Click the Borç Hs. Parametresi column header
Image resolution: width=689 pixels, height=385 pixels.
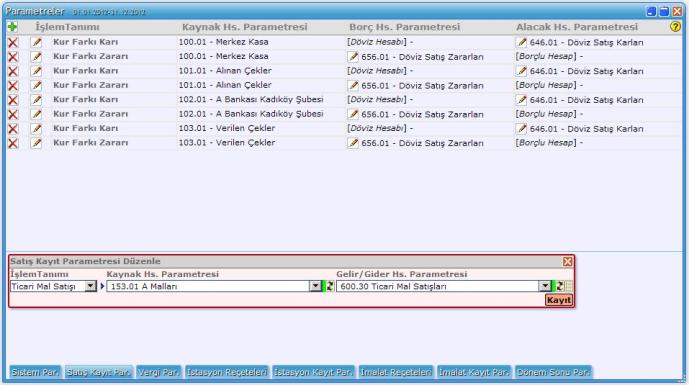pos(404,27)
